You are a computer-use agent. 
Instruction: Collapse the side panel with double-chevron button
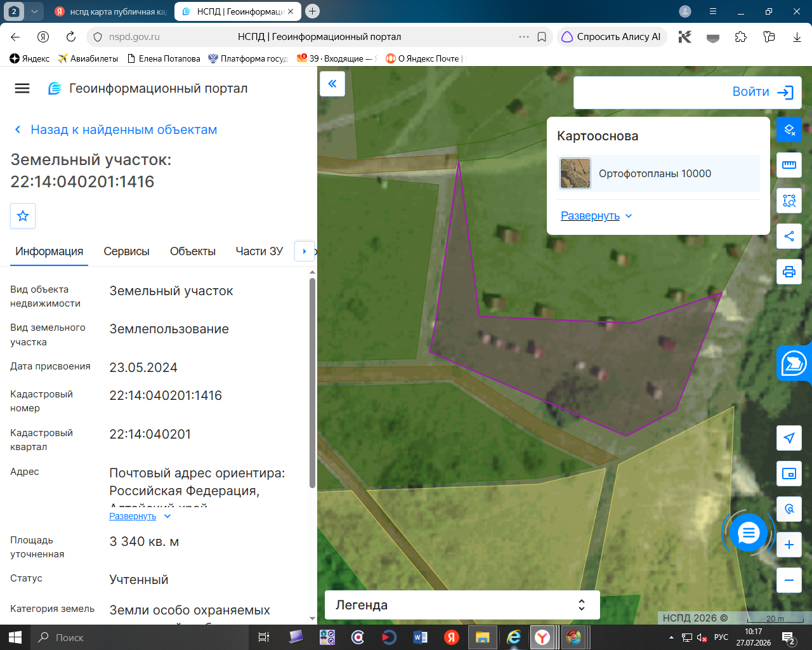point(332,83)
